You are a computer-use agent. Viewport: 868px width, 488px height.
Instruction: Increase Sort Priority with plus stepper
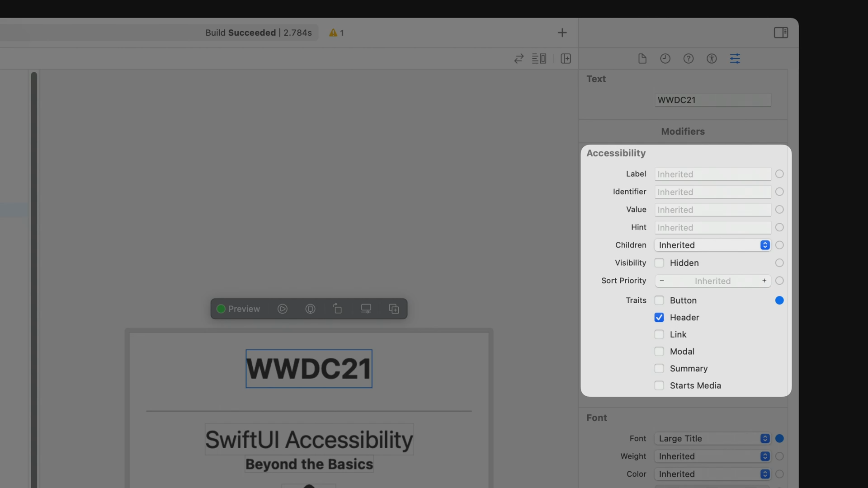(764, 281)
